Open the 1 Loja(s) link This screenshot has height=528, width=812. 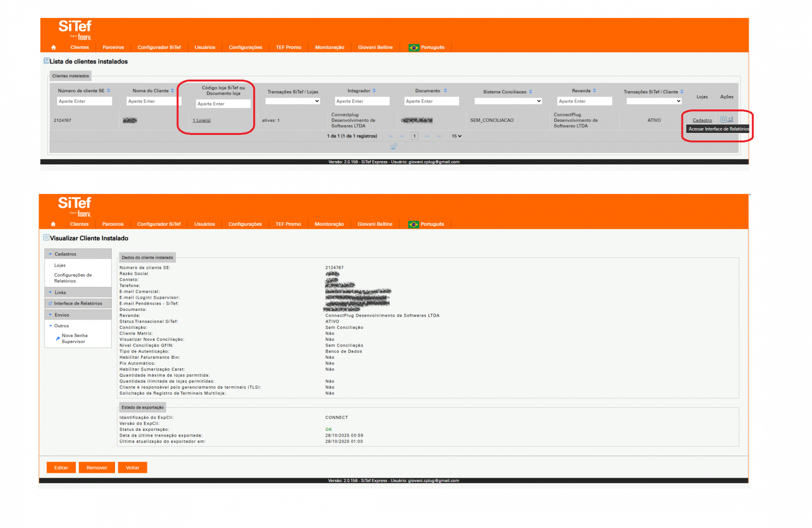[x=202, y=120]
